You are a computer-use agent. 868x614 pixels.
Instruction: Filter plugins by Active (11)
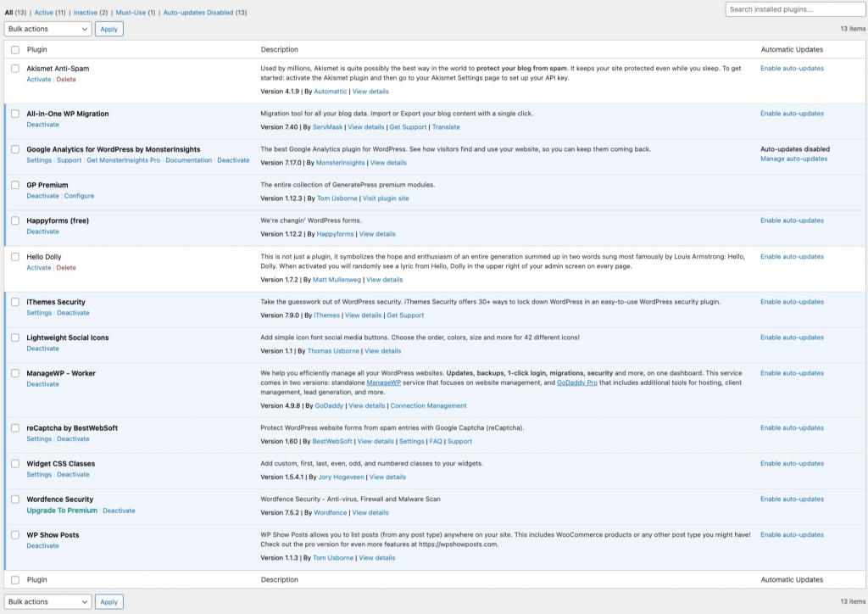50,12
